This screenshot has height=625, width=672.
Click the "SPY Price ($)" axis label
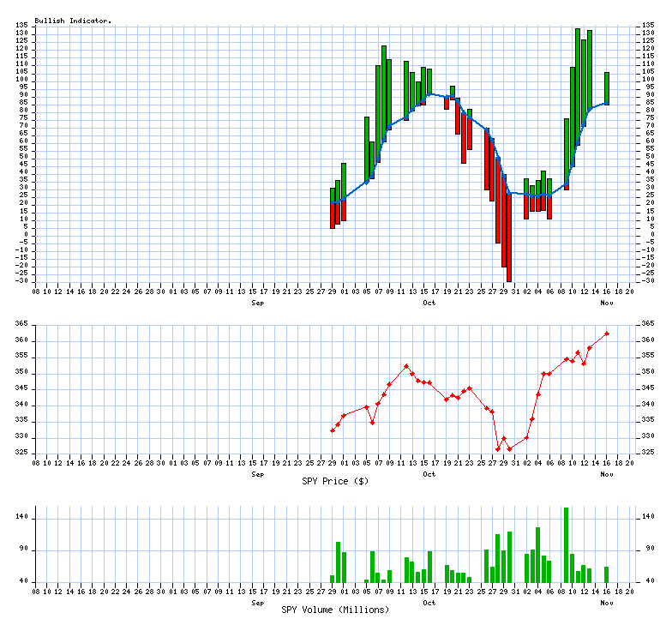(x=335, y=481)
